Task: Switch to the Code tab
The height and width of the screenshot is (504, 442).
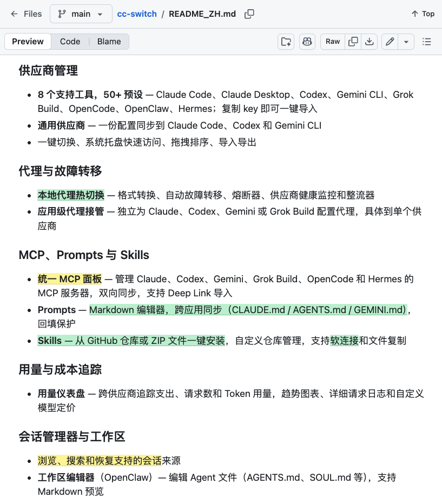Action: coord(70,42)
